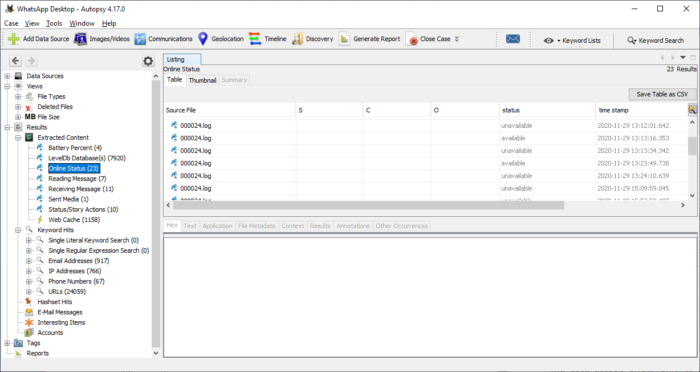The height and width of the screenshot is (372, 700).
Task: Collapse the Extracted Content node
Action: point(18,138)
